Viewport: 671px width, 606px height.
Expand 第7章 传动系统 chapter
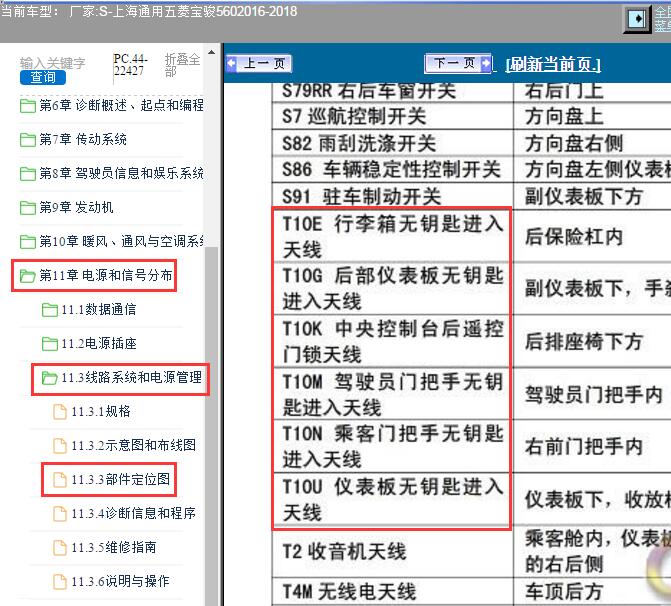tap(83, 140)
